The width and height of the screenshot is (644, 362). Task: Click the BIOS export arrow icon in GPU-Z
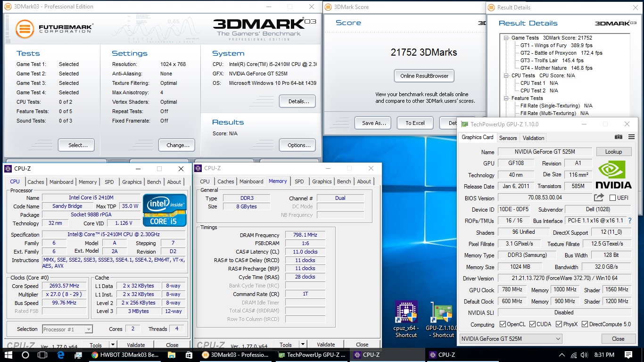click(599, 197)
